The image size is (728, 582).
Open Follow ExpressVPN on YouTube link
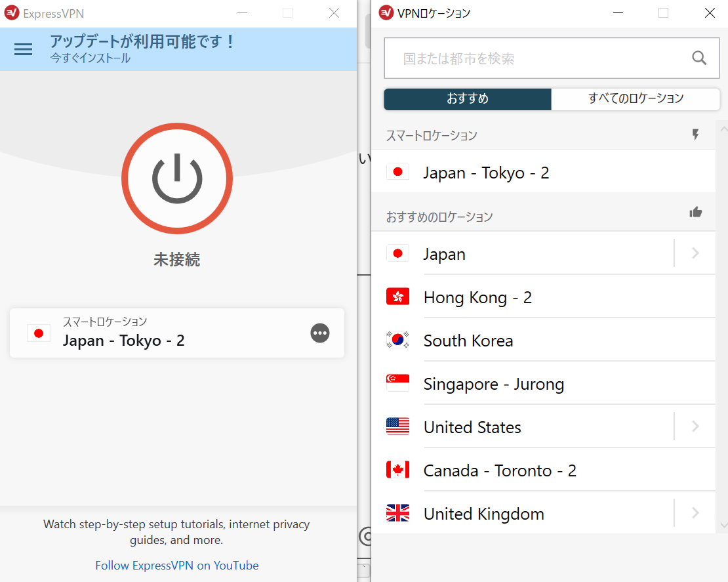[177, 566]
